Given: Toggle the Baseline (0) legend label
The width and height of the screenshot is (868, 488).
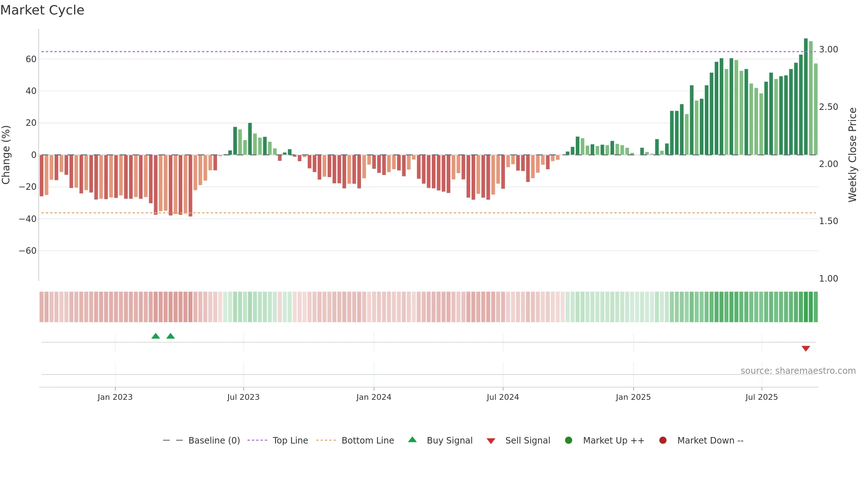Looking at the screenshot, I should click(x=214, y=441).
